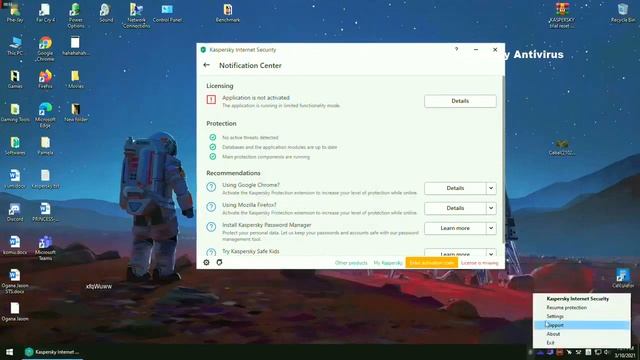
Task: Click red warning icon next to Application is not activated
Action: click(211, 100)
